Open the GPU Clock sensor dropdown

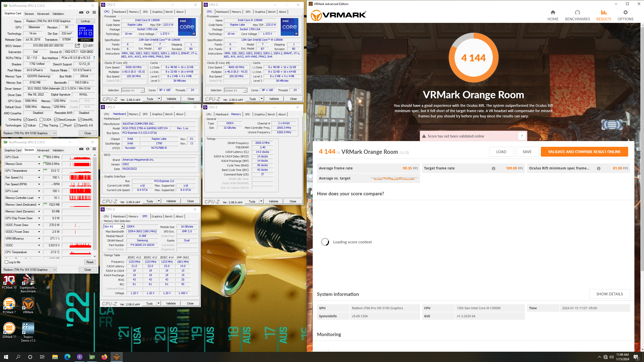click(39, 157)
